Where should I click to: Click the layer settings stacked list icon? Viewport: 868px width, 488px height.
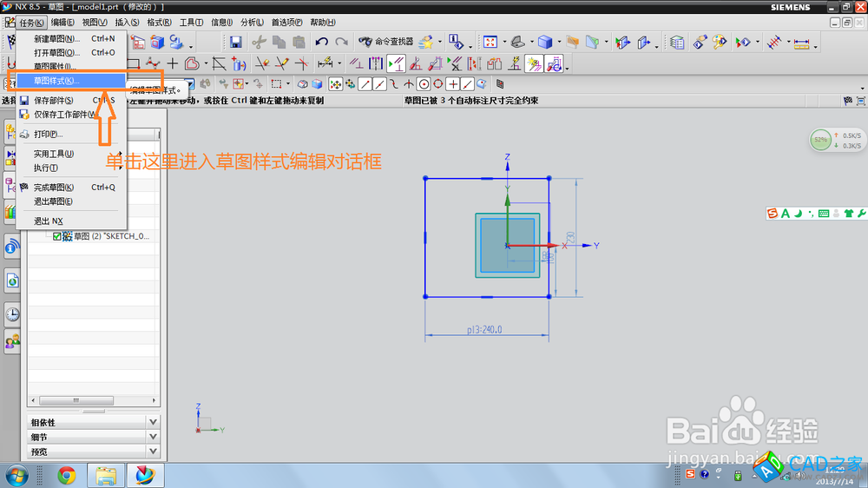pyautogui.click(x=676, y=42)
